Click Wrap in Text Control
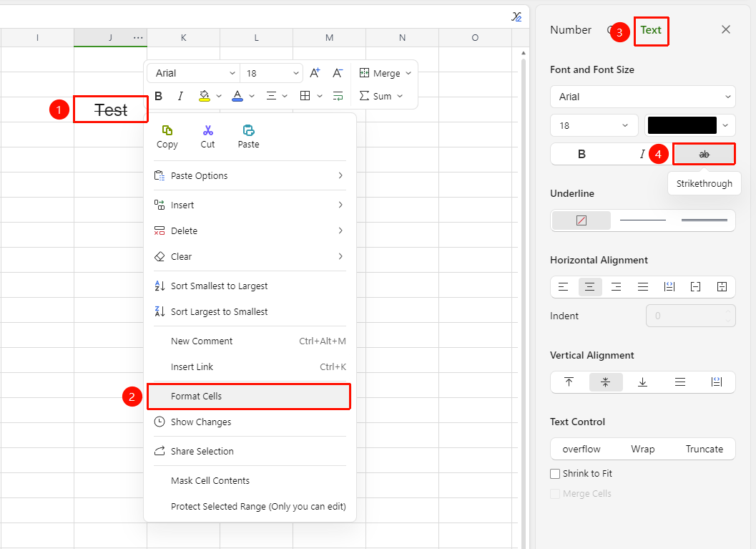The width and height of the screenshot is (756, 549). (643, 449)
